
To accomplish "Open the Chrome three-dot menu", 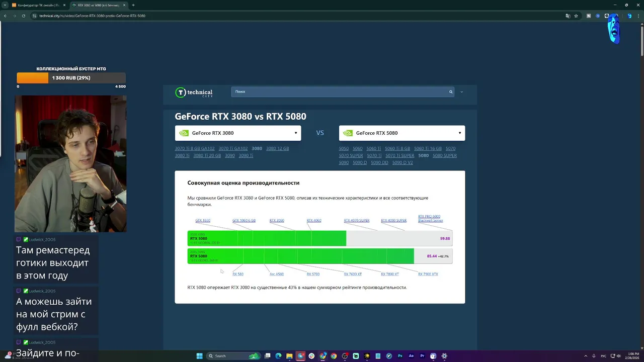I will tap(638, 16).
